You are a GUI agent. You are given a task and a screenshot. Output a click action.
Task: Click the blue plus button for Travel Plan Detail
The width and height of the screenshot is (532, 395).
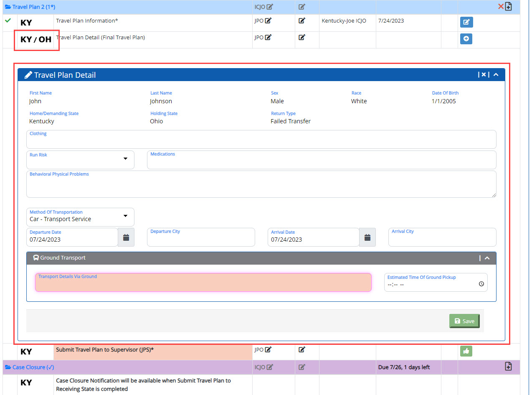(x=466, y=39)
